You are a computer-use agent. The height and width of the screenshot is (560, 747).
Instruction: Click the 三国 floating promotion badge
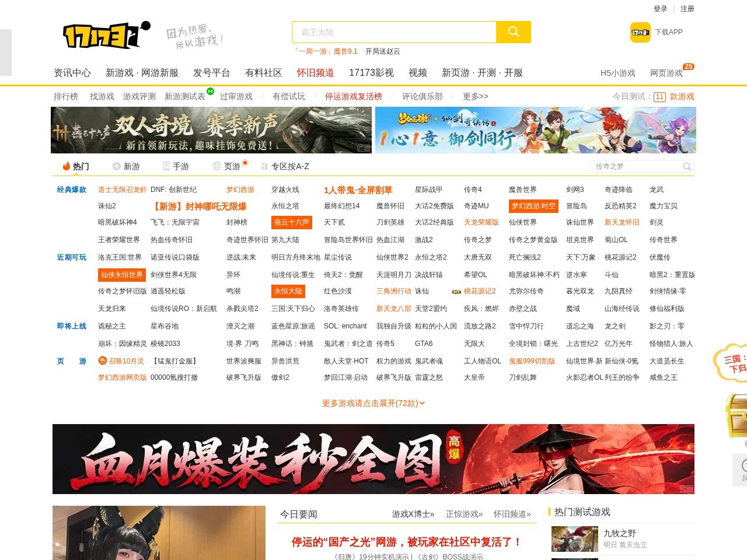pyautogui.click(x=731, y=363)
